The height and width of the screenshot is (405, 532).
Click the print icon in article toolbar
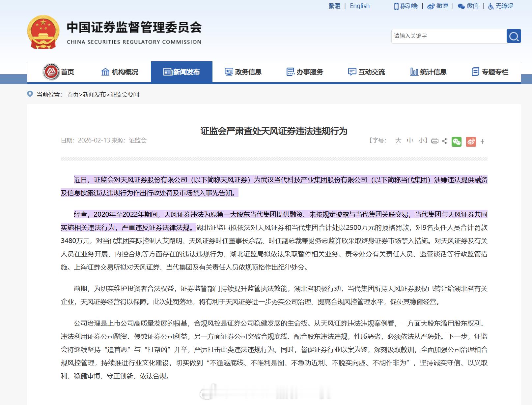[x=435, y=141]
